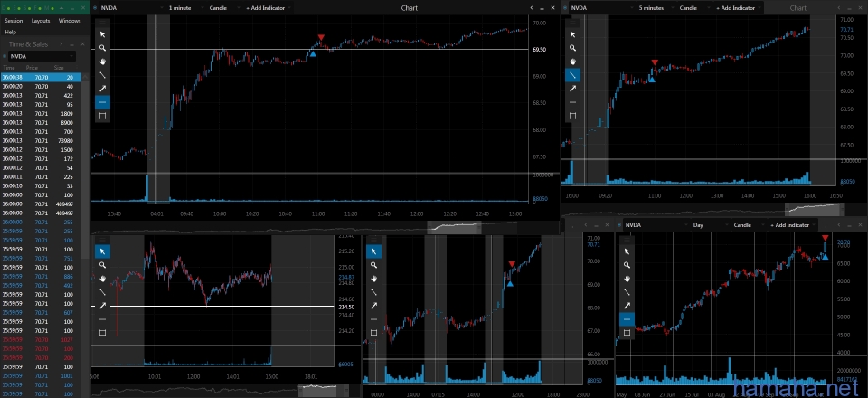
Task: Select the rectangle tool in the 214.50 chart
Action: [102, 333]
